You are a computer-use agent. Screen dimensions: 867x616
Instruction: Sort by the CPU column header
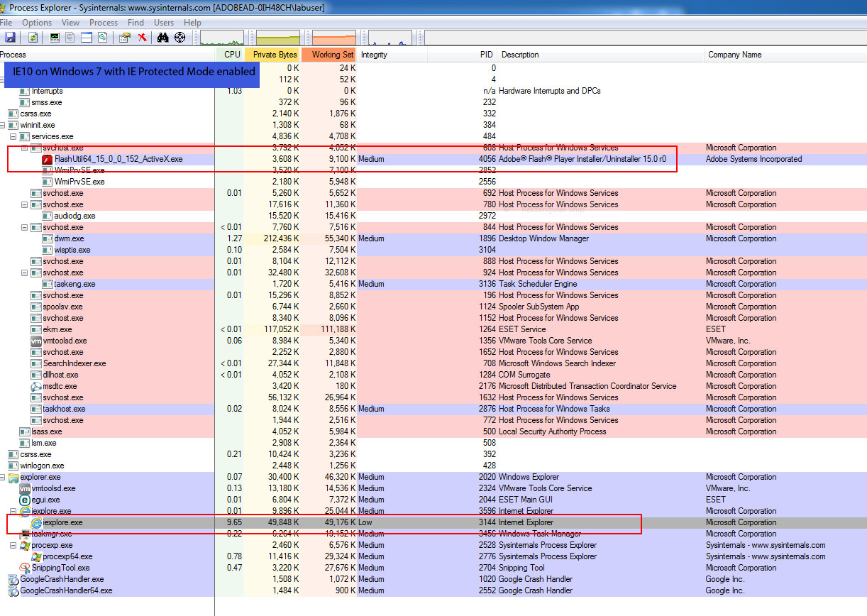pos(230,55)
